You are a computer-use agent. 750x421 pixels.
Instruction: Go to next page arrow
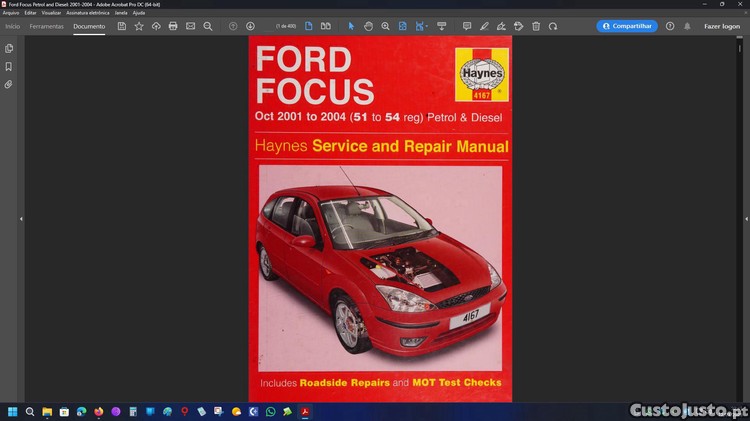[x=250, y=26]
